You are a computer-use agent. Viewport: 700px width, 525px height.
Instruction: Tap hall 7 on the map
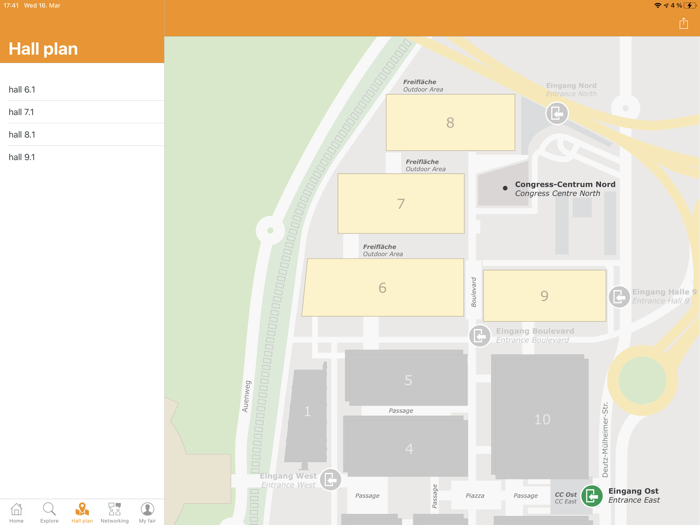(x=401, y=204)
